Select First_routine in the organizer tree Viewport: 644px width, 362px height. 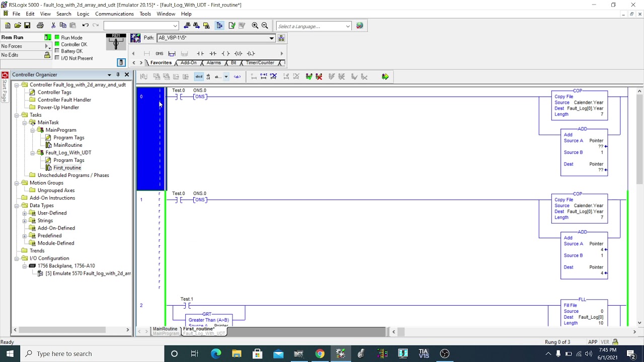[x=67, y=168]
